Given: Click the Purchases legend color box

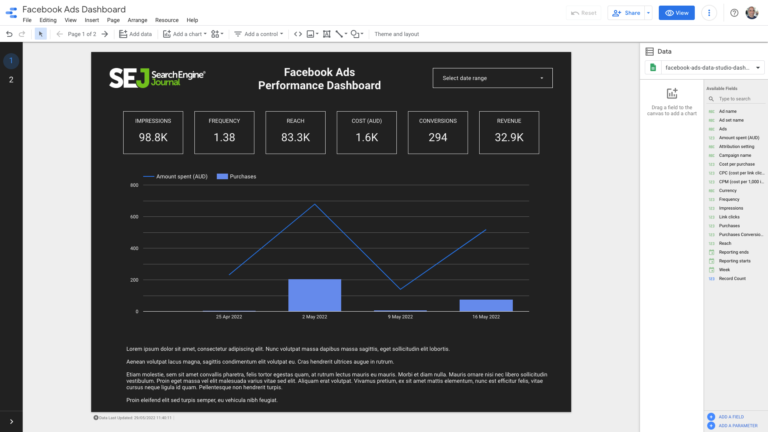Looking at the screenshot, I should (x=222, y=176).
